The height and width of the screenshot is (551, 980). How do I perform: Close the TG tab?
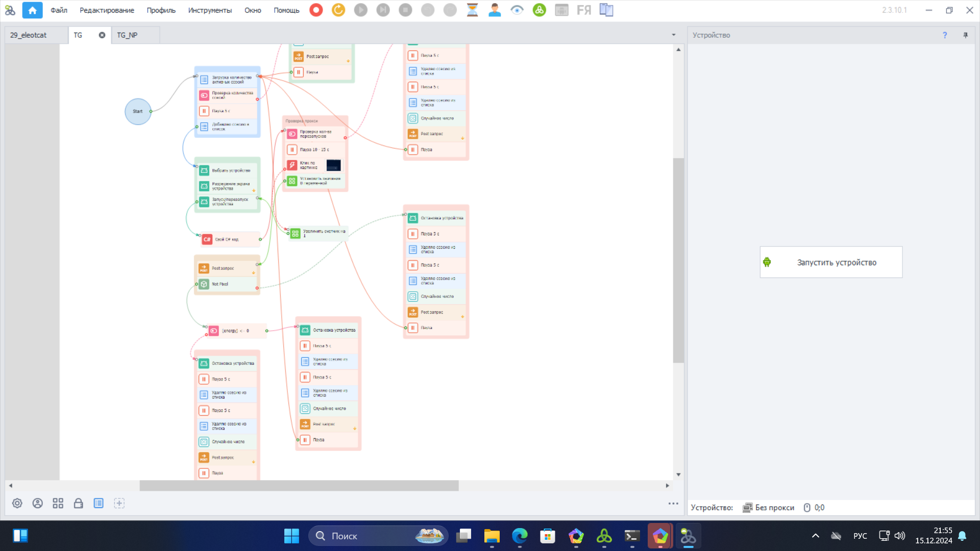102,35
